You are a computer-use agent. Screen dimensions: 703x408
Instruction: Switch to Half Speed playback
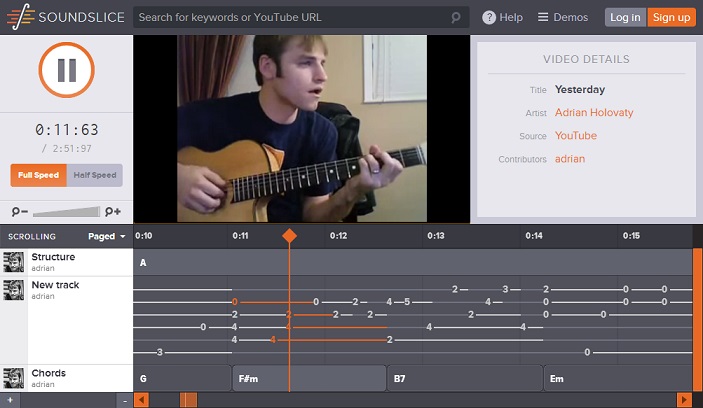(x=95, y=175)
